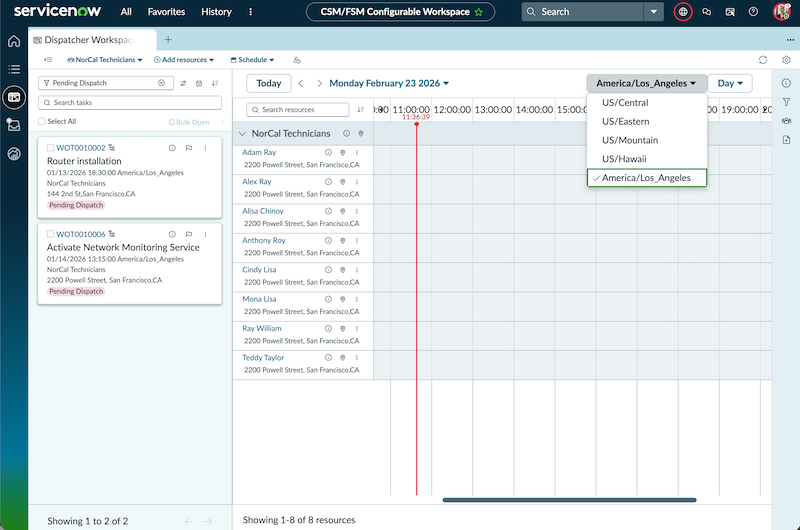Go to previous day arrow
Image resolution: width=800 pixels, height=530 pixels.
pos(301,83)
